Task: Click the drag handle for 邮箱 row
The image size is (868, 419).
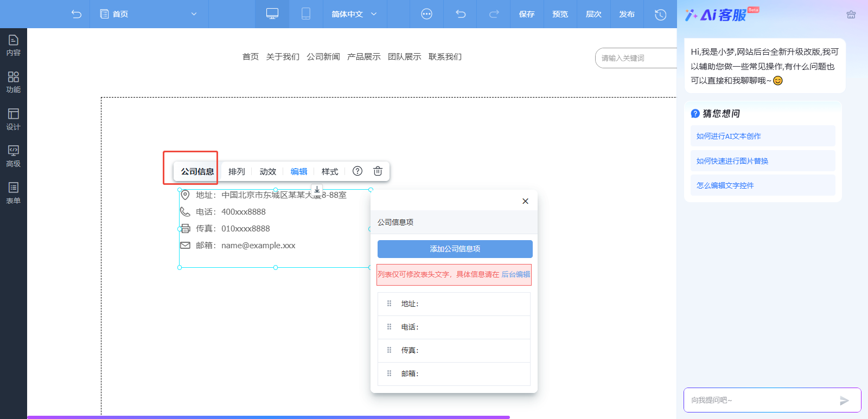Action: click(389, 373)
